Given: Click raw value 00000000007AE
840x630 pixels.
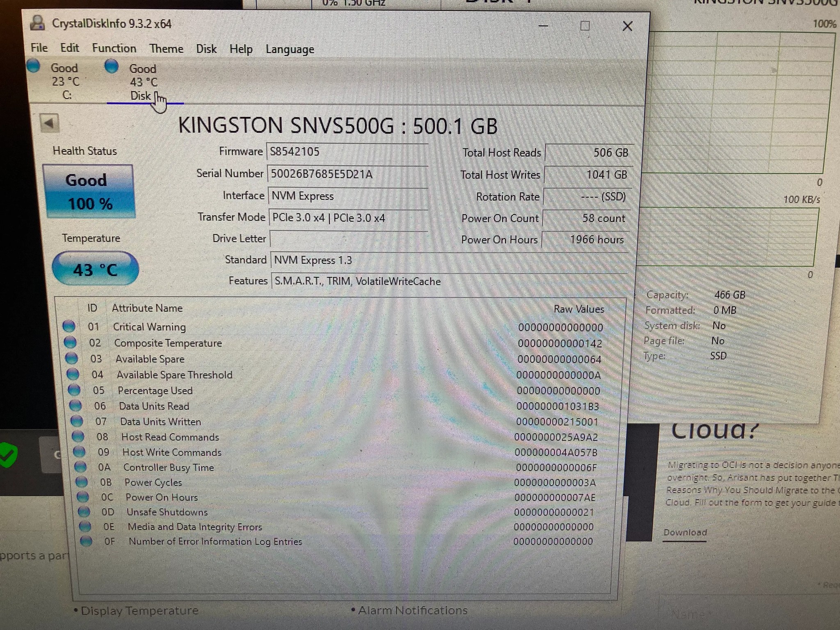Looking at the screenshot, I should [555, 498].
